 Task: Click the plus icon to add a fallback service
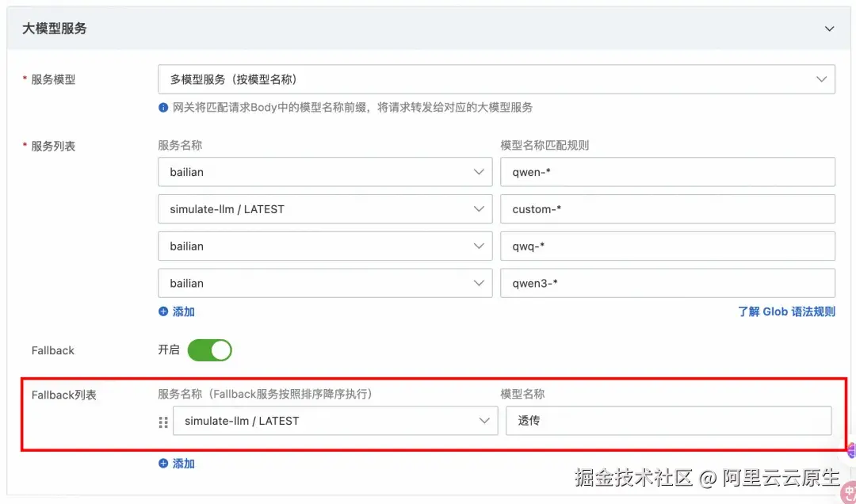[164, 464]
